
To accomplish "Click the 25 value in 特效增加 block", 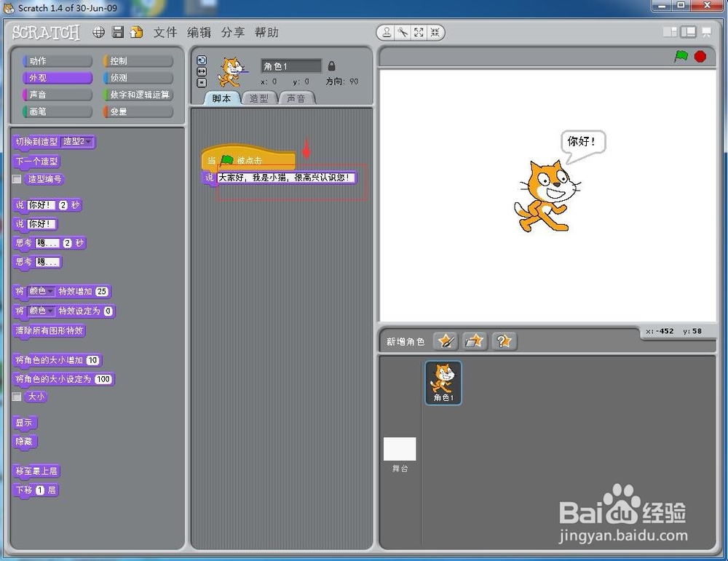I will tap(102, 291).
